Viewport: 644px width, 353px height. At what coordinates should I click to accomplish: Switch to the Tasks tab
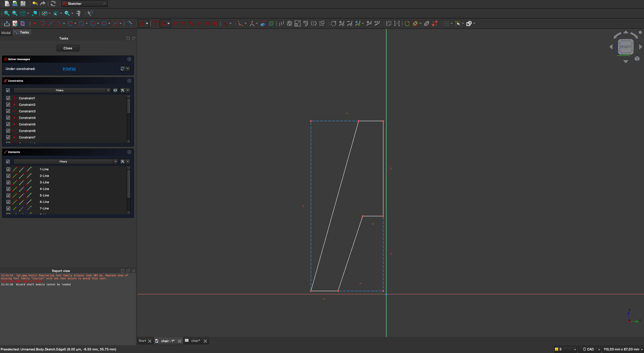tap(22, 33)
